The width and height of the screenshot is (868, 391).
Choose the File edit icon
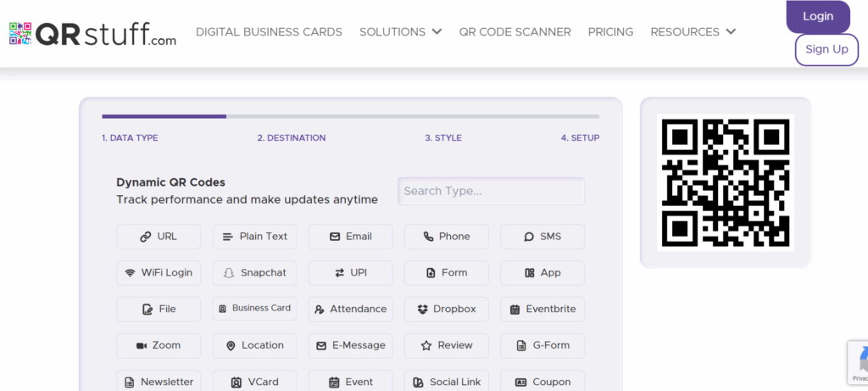(147, 310)
